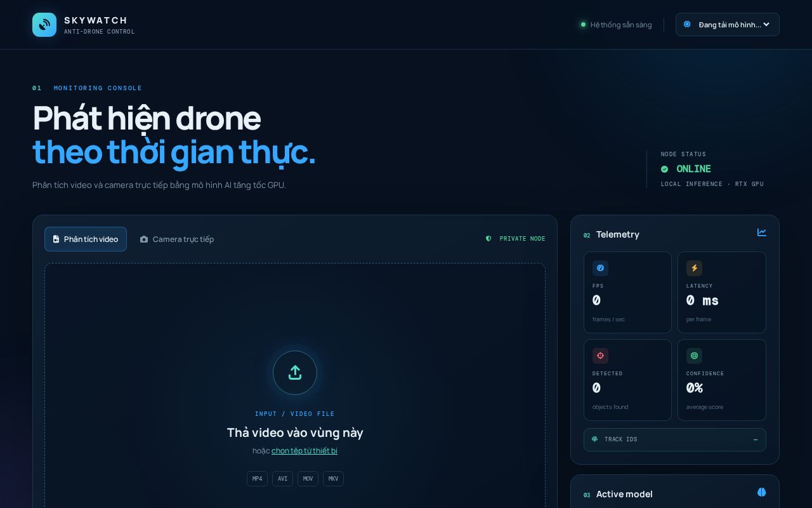The image size is (812, 508).
Task: Click the MKV format tag
Action: click(333, 479)
